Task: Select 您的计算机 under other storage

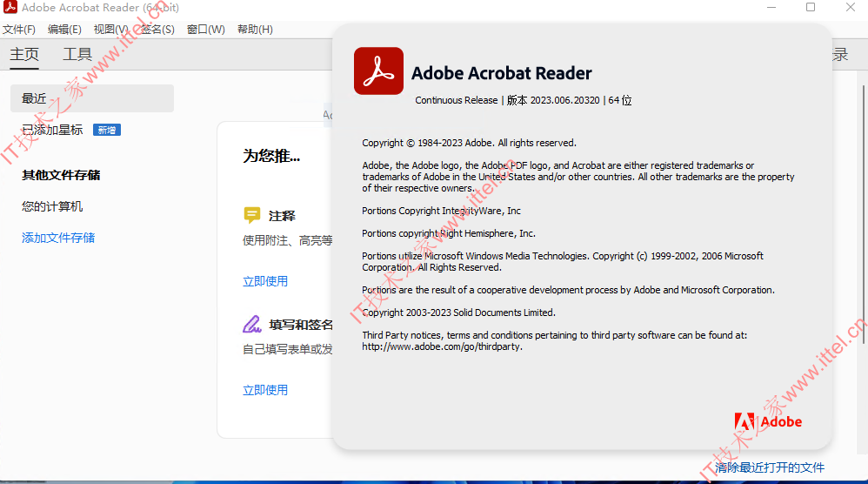Action: 52,206
